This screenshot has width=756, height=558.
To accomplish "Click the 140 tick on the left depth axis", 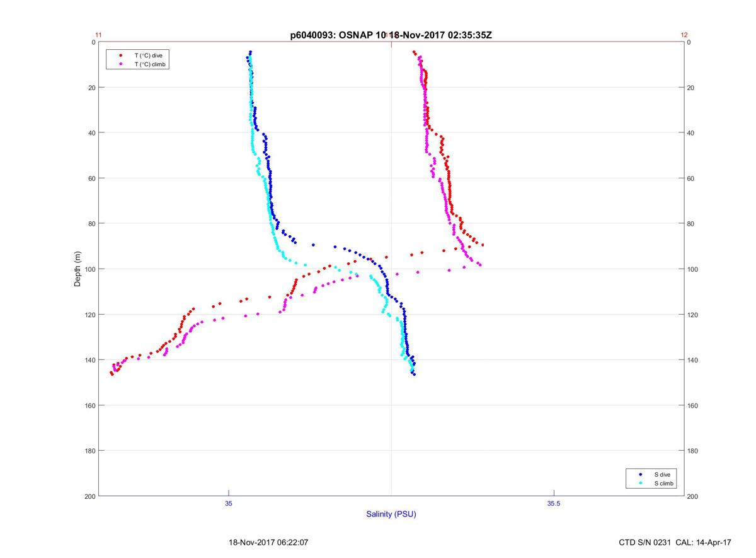I will point(89,360).
